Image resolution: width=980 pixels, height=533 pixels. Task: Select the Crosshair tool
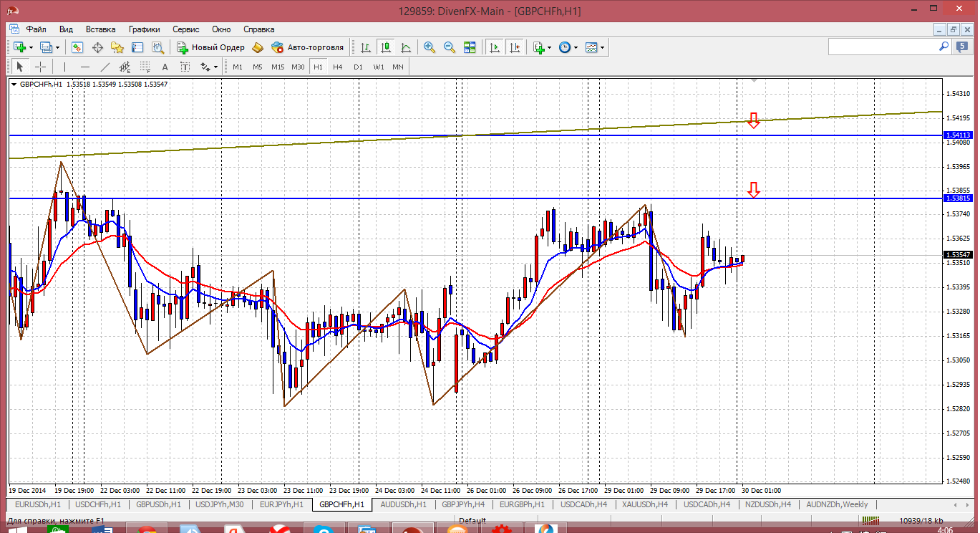[41, 67]
